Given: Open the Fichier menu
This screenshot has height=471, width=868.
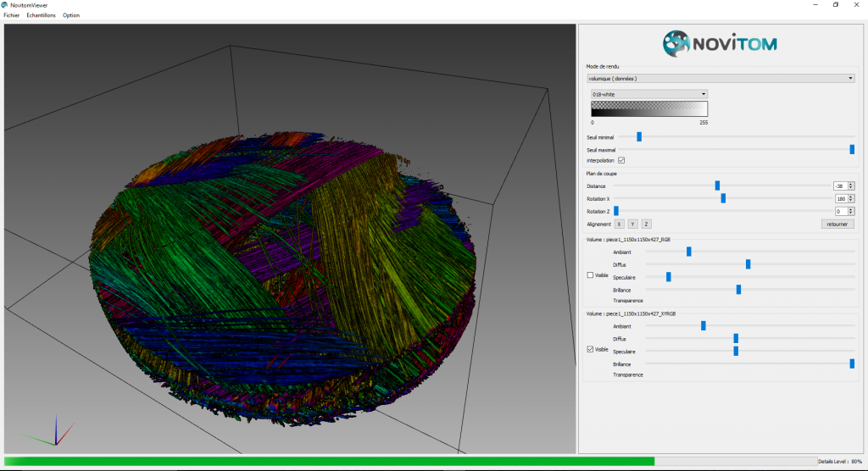Looking at the screenshot, I should (12, 15).
